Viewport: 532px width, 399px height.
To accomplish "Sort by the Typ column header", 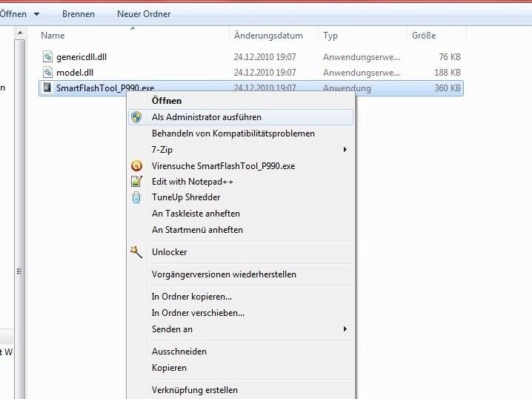I will tap(330, 36).
